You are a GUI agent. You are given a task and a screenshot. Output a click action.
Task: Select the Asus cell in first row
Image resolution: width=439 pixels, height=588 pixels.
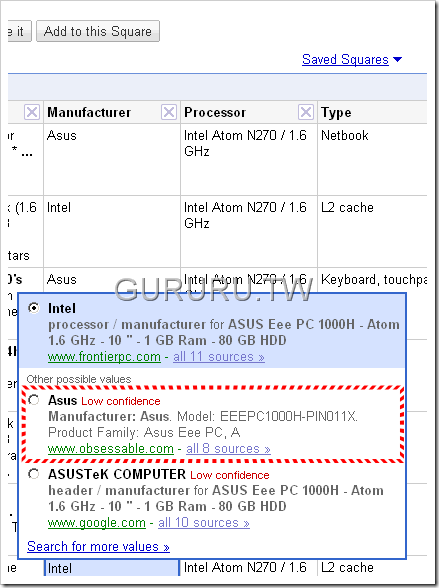tap(112, 159)
